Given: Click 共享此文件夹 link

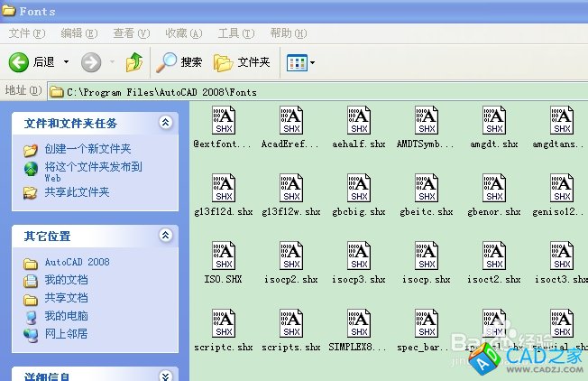Looking at the screenshot, I should 77,192.
